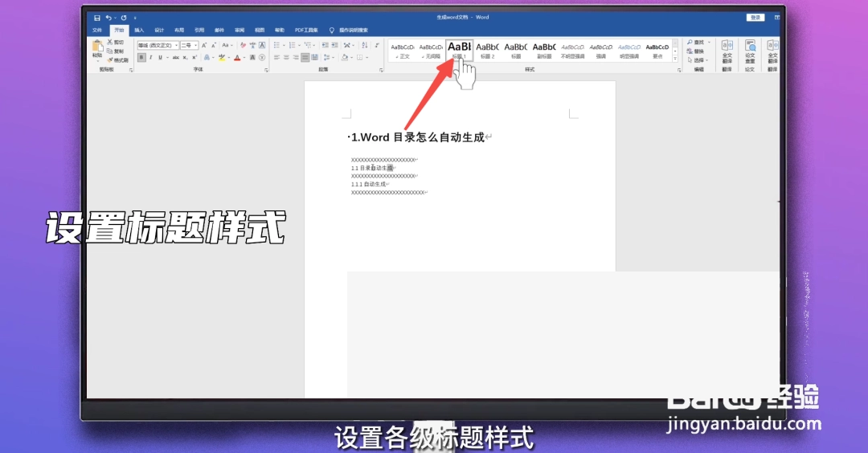Decrease font size with smaller A icon

[x=214, y=45]
